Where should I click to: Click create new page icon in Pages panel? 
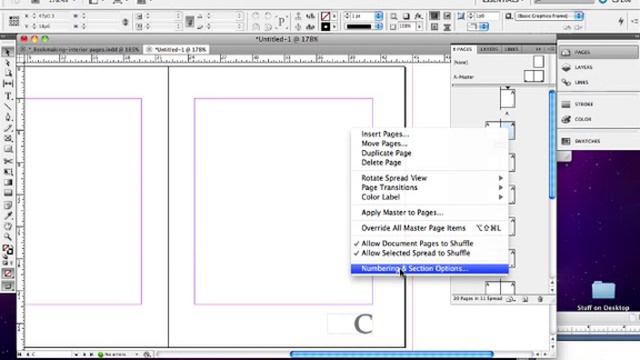pyautogui.click(x=525, y=299)
